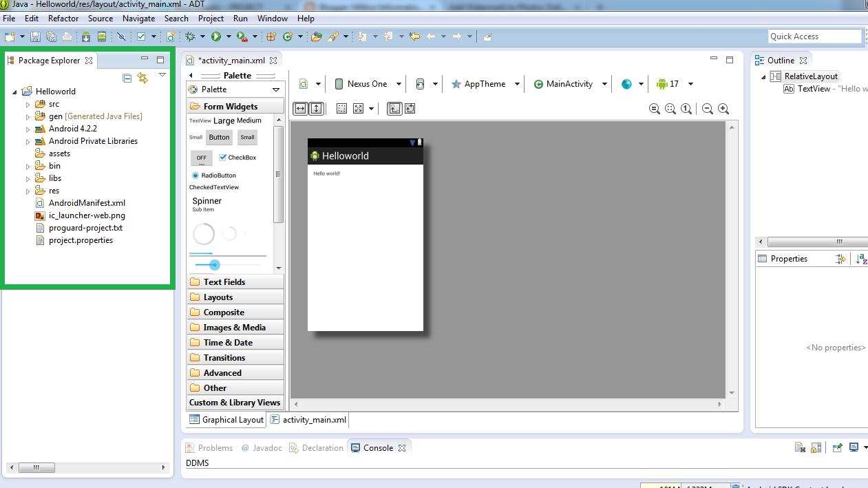Open the Navigate menu
This screenshot has height=488, width=868.
138,19
